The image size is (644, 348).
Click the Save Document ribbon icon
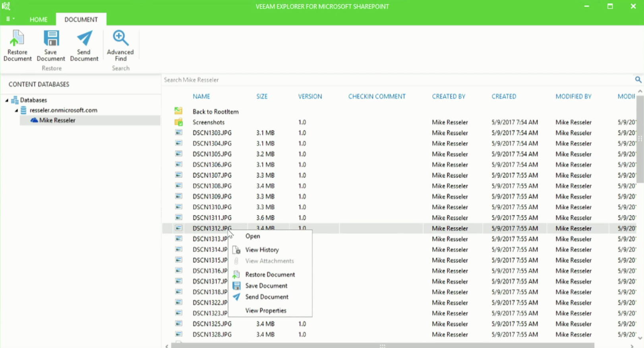[x=51, y=39]
